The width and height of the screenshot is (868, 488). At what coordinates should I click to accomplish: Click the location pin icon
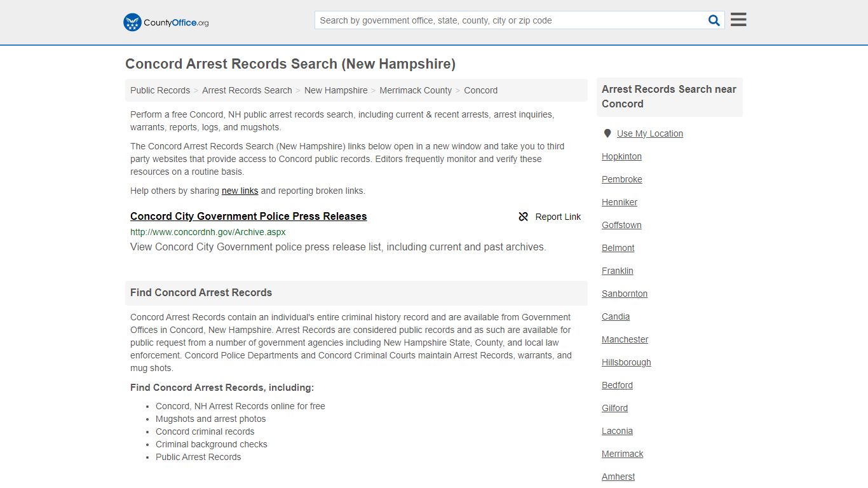pos(607,133)
